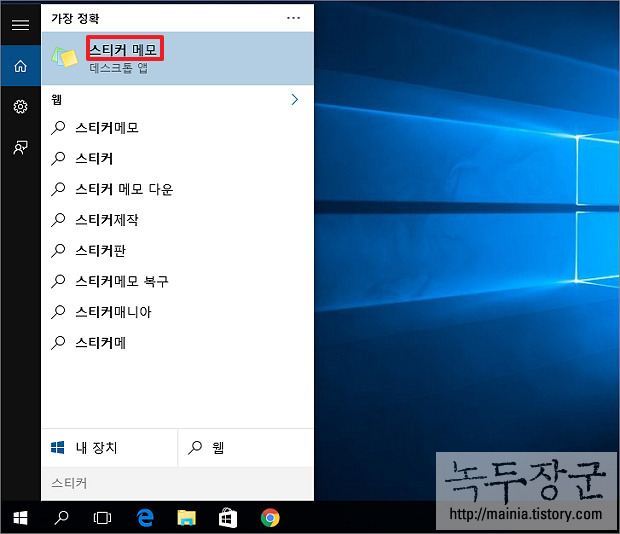Image resolution: width=620 pixels, height=534 pixels.
Task: Open the 스티커 메모 desktop app result
Action: pyautogui.click(x=178, y=58)
